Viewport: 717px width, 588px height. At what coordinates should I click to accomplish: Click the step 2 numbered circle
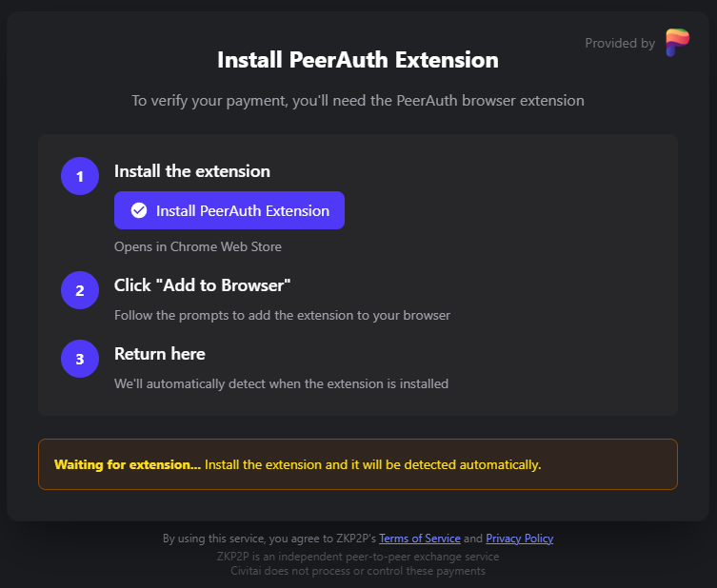(x=80, y=290)
